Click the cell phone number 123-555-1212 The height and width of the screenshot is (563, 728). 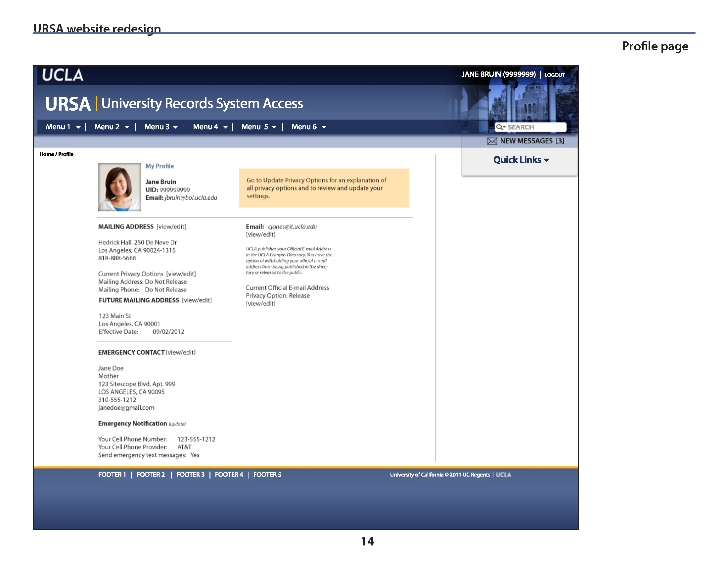196,439
